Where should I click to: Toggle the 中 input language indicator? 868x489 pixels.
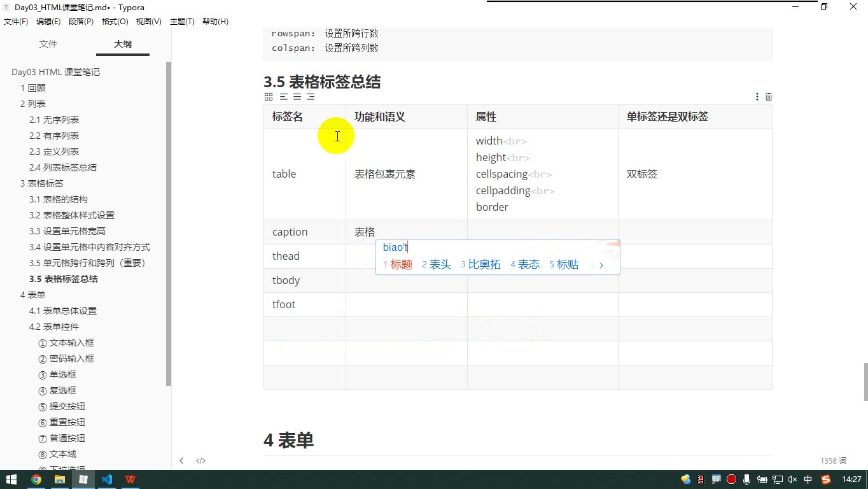[x=808, y=479]
